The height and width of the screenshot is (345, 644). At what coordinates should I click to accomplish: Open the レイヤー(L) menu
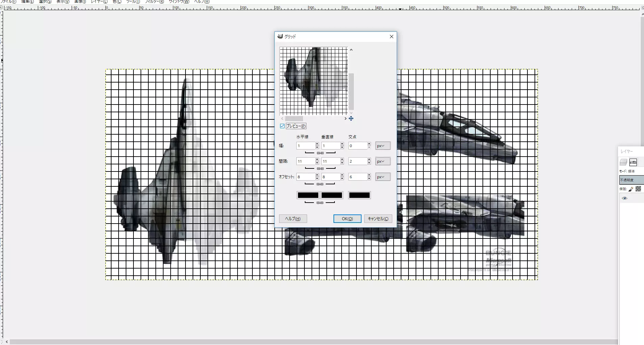point(99,2)
